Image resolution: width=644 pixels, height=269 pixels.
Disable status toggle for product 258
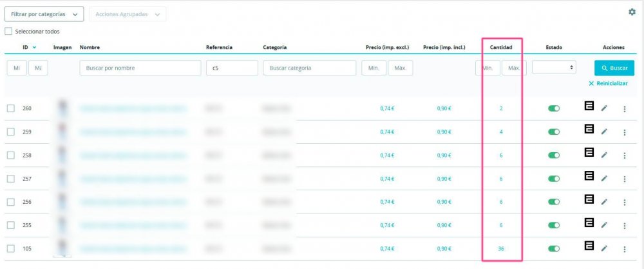coord(554,155)
